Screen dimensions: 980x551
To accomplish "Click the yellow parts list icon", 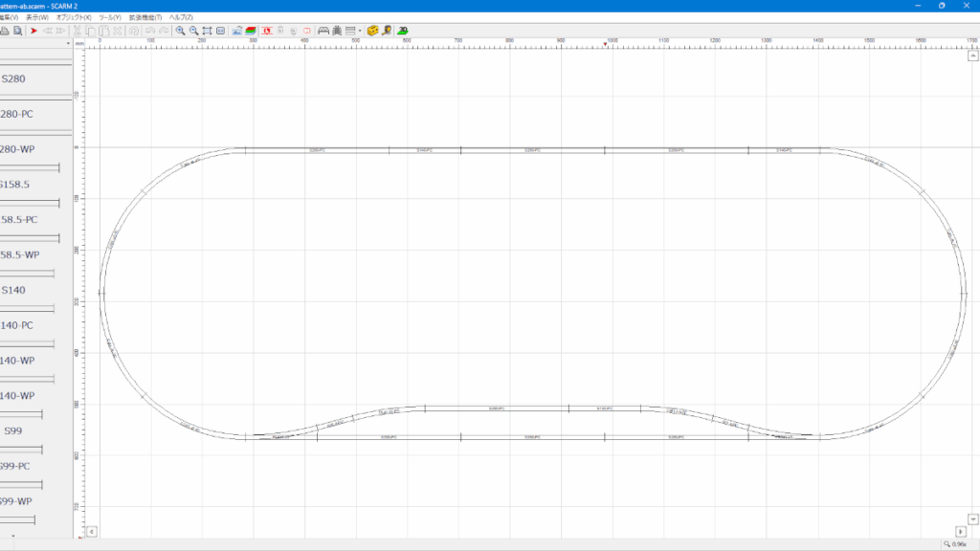I will pyautogui.click(x=372, y=31).
